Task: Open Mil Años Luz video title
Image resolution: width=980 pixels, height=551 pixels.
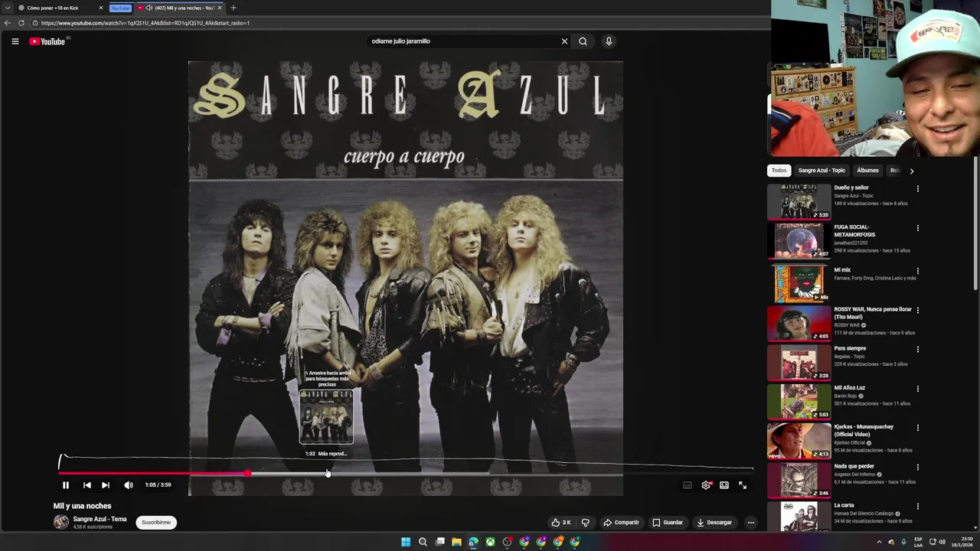Action: click(849, 388)
